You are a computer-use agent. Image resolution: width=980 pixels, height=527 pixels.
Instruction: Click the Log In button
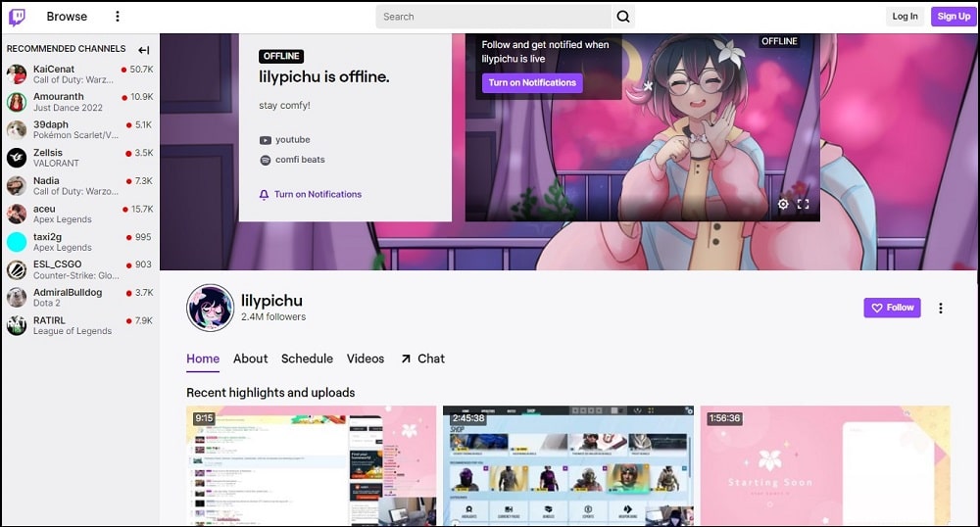coord(905,17)
